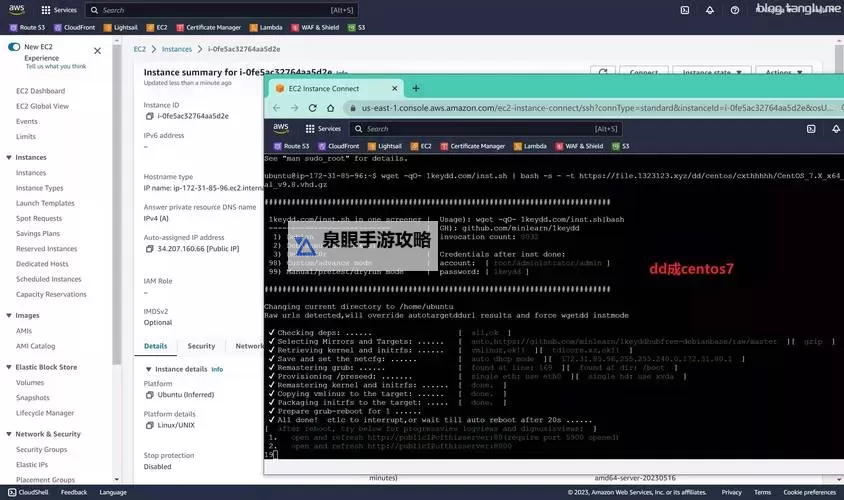Open Lambda bookmark in outer console
The width and height of the screenshot is (844, 500).
coord(266,27)
